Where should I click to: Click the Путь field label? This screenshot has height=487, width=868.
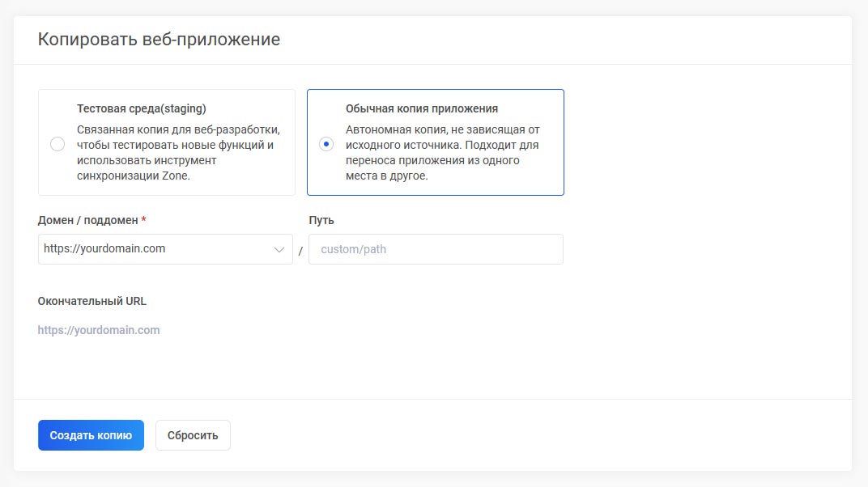321,220
